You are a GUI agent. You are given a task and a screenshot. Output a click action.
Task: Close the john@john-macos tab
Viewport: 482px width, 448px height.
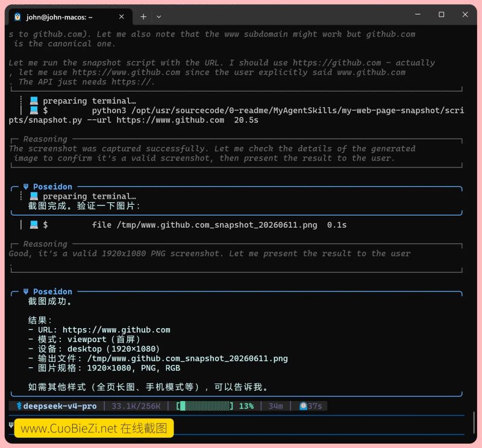(122, 17)
